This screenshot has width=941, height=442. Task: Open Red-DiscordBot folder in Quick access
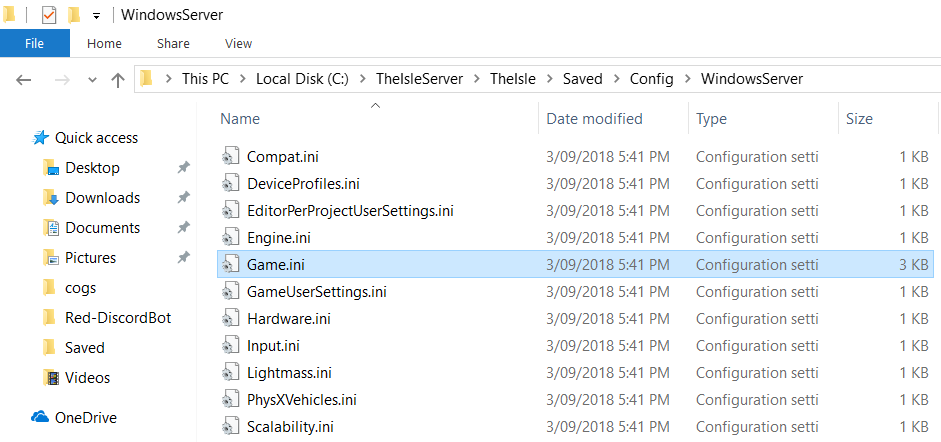(118, 318)
